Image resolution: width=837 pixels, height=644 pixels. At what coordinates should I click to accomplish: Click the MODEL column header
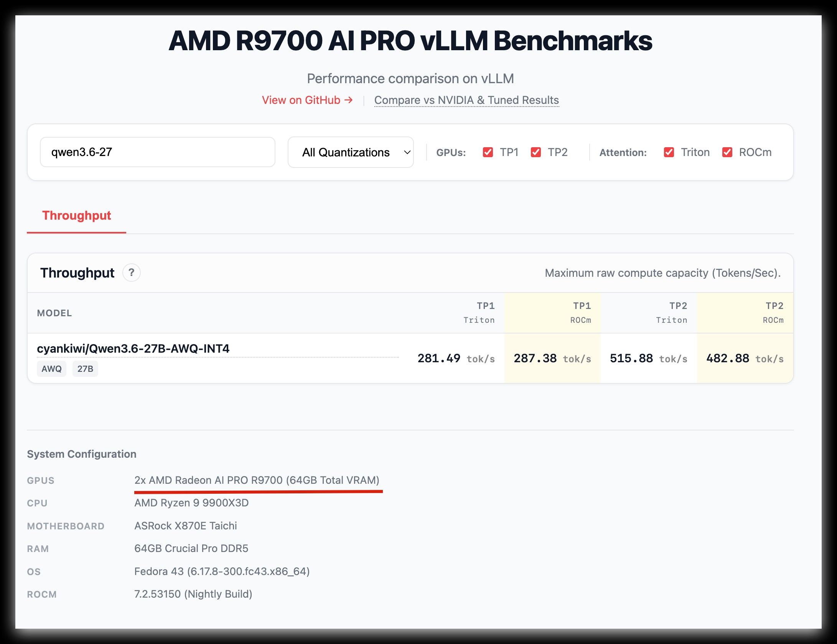pyautogui.click(x=54, y=313)
